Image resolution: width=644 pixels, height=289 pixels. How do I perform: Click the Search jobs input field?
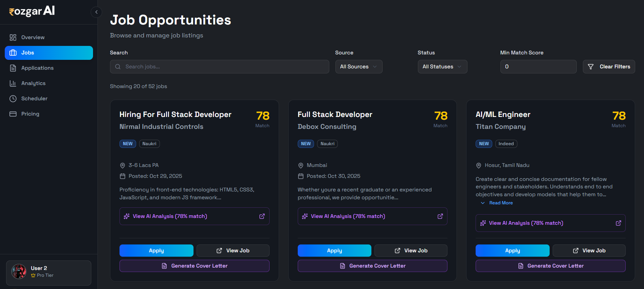(224, 67)
